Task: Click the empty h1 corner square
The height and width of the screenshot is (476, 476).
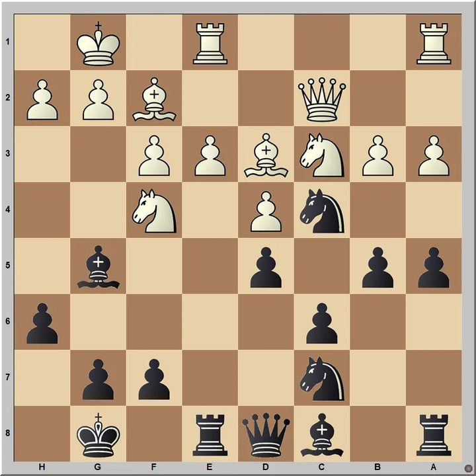Action: 42,42
